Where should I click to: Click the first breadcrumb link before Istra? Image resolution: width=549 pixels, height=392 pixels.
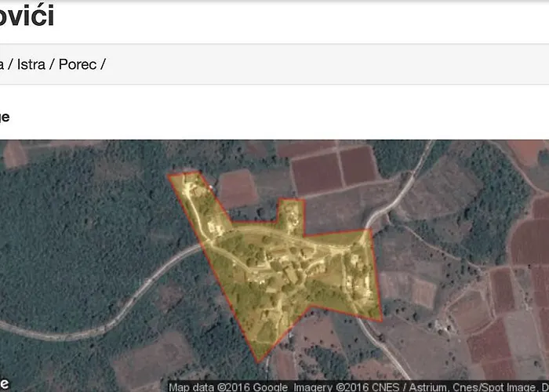click(2, 64)
